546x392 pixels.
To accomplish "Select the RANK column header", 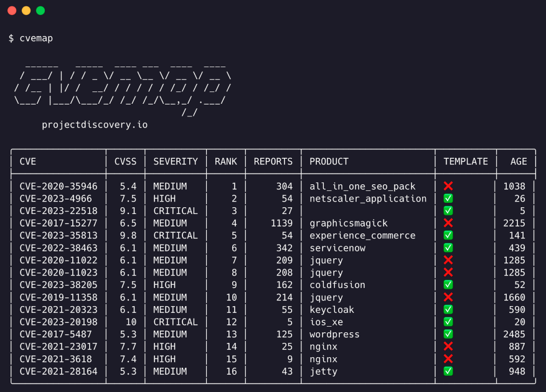I will 225,161.
